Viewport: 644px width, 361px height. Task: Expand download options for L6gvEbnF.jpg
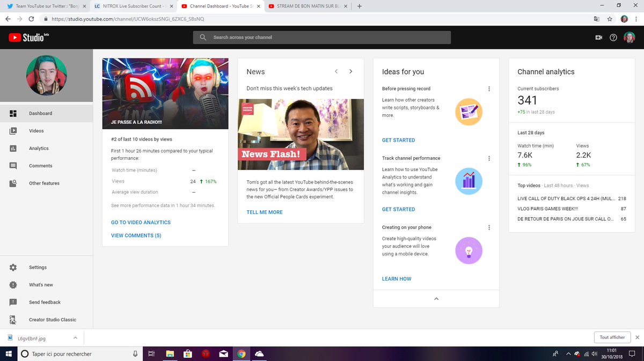tap(75, 337)
